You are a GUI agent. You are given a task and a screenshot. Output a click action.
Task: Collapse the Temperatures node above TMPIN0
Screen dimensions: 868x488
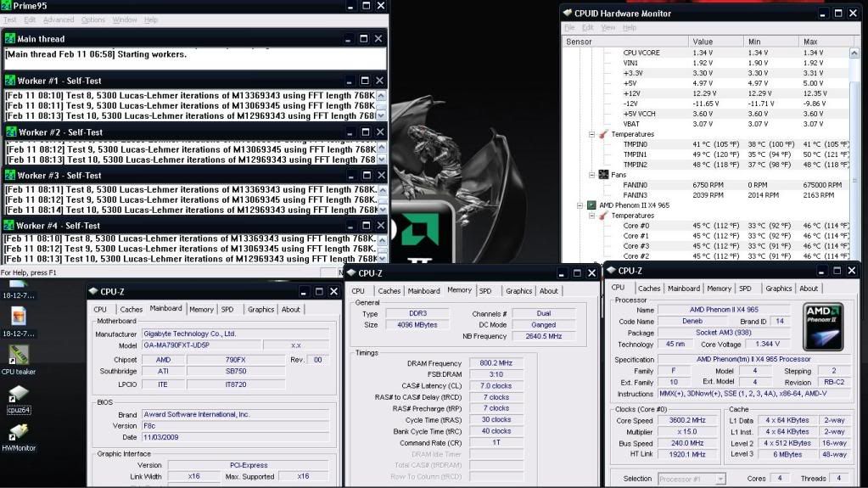[x=592, y=134]
